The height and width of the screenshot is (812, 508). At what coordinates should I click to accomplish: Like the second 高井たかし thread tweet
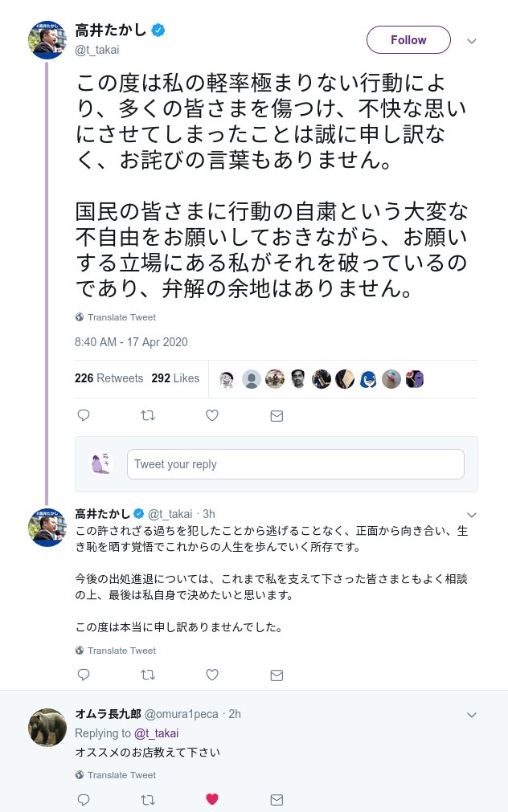pos(212,675)
